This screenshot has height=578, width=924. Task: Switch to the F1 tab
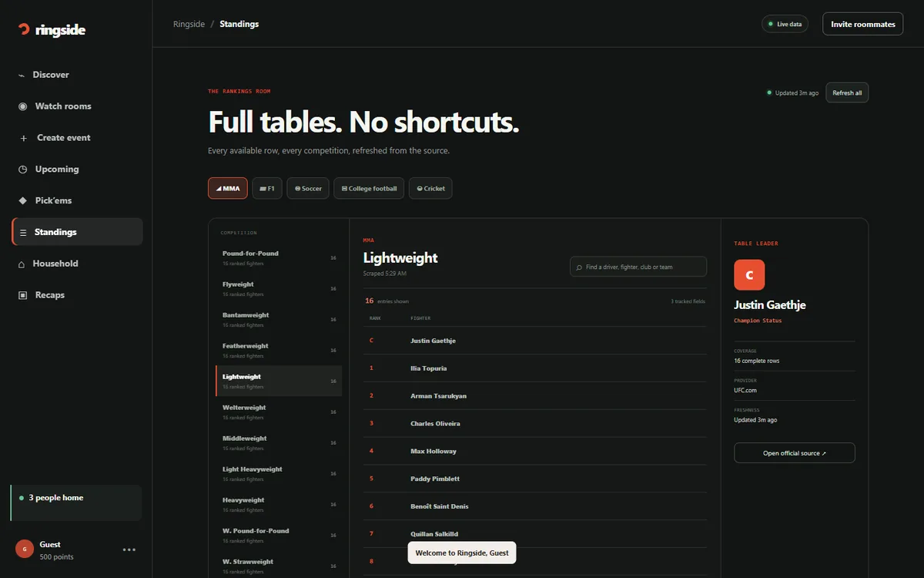267,188
